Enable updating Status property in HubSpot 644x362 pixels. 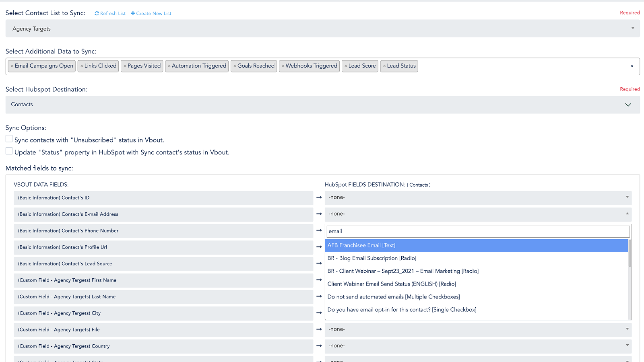(x=9, y=151)
